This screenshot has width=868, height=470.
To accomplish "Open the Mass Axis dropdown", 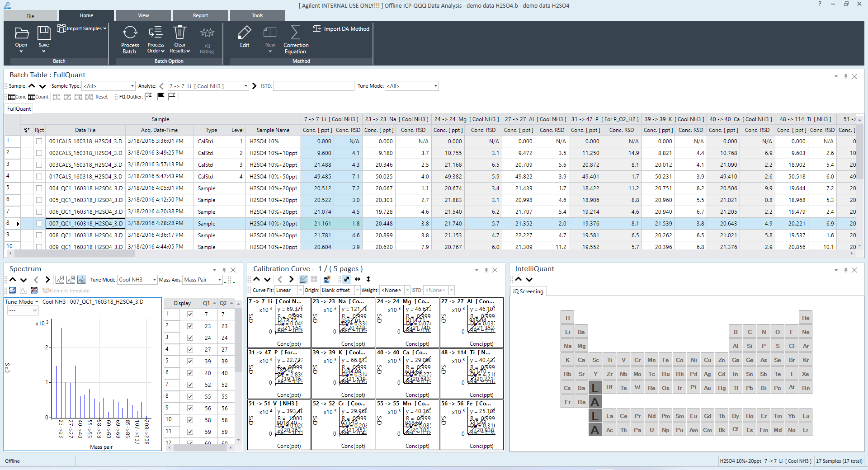I will pos(203,280).
